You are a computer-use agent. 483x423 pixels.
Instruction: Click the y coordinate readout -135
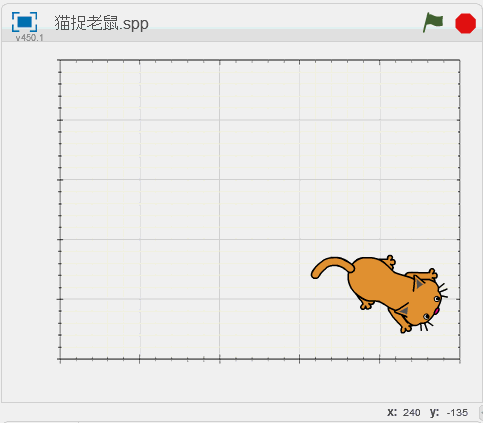[x=457, y=413]
